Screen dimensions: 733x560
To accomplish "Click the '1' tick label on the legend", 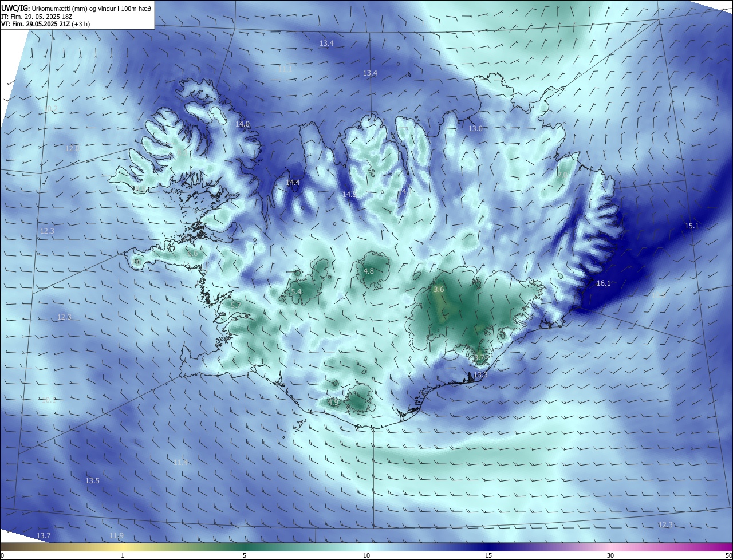I will (123, 555).
